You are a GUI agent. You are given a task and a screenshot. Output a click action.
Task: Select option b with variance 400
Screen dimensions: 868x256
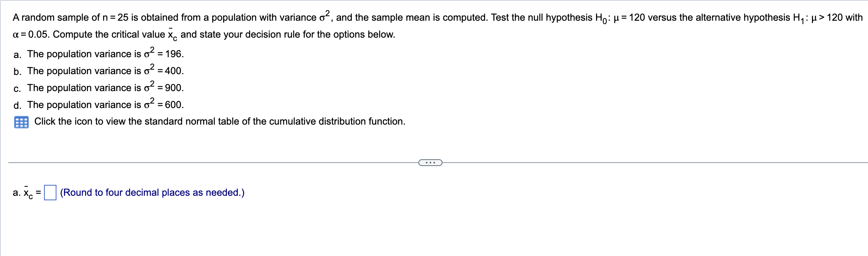coord(98,70)
